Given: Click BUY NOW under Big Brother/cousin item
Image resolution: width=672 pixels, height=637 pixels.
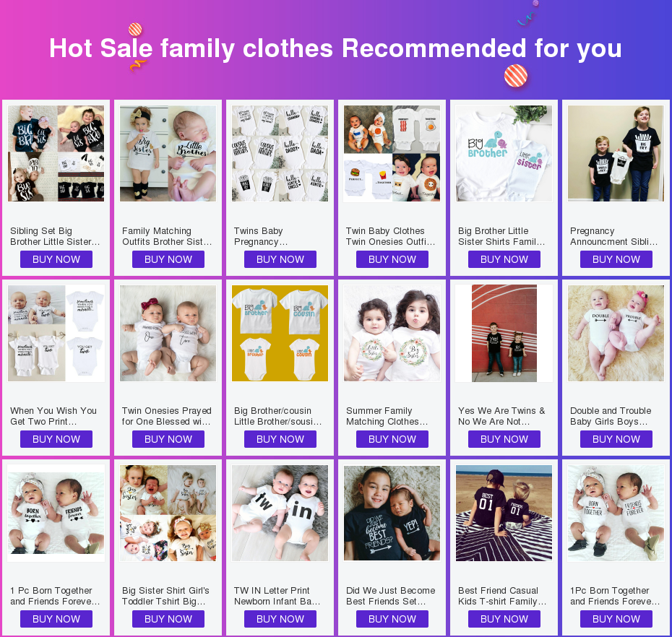Looking at the screenshot, I should pos(280,439).
